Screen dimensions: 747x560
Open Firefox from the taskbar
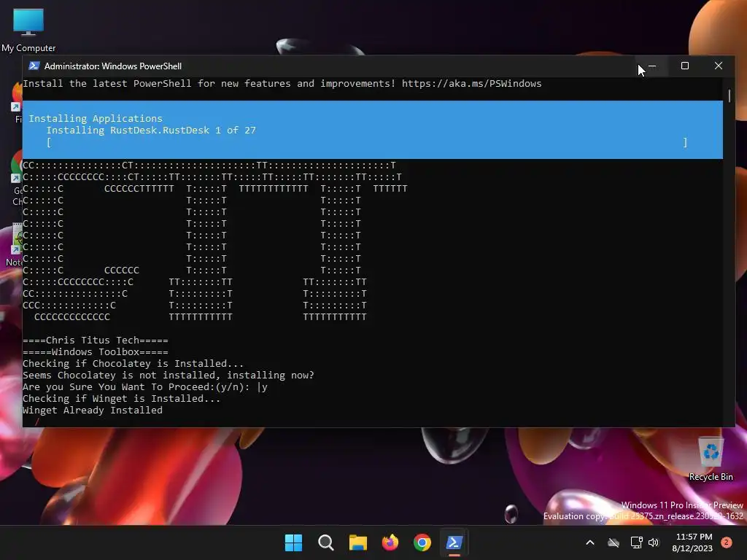click(x=390, y=542)
